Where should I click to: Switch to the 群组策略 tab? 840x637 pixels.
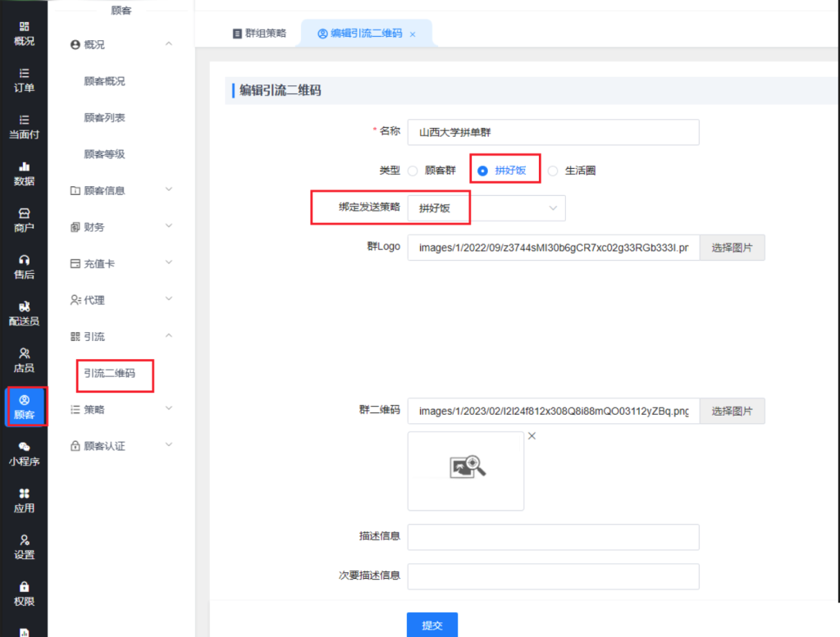point(258,34)
